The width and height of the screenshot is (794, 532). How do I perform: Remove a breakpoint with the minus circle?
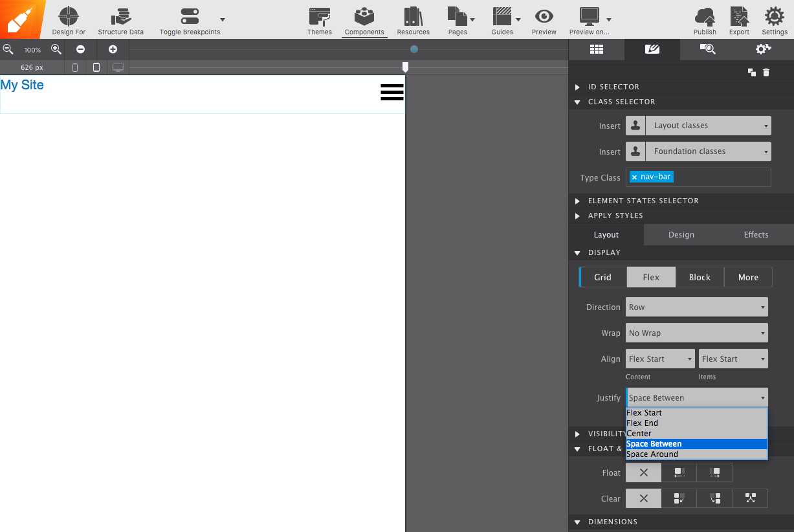(x=80, y=49)
